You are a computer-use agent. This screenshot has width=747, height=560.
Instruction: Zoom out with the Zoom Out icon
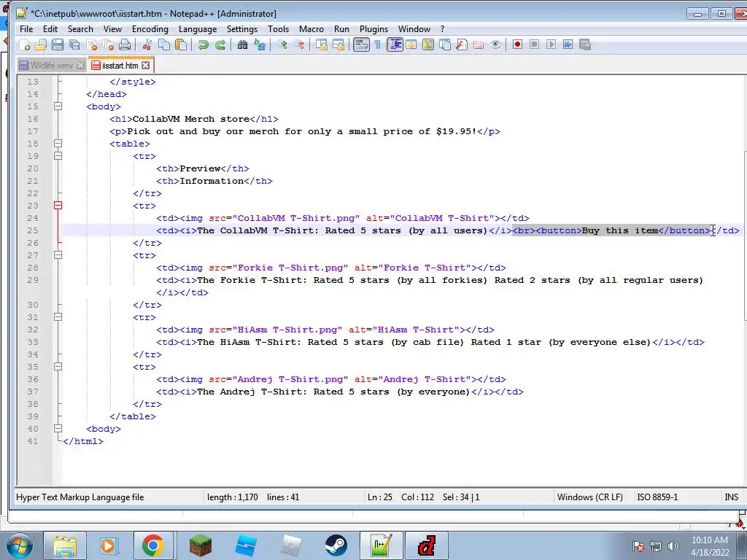click(299, 44)
